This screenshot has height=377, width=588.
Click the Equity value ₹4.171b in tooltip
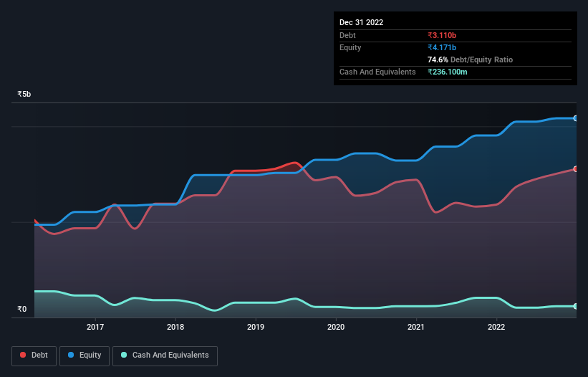coord(442,47)
